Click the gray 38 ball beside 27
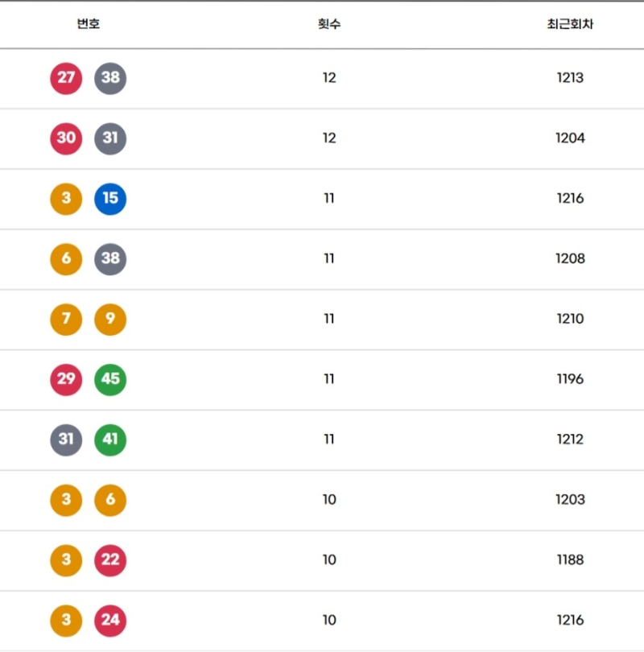Image resolution: width=644 pixels, height=652 pixels. coord(110,78)
